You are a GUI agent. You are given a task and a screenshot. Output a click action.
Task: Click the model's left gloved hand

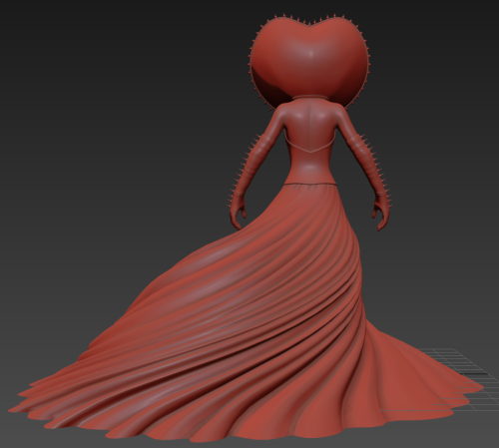238,213
